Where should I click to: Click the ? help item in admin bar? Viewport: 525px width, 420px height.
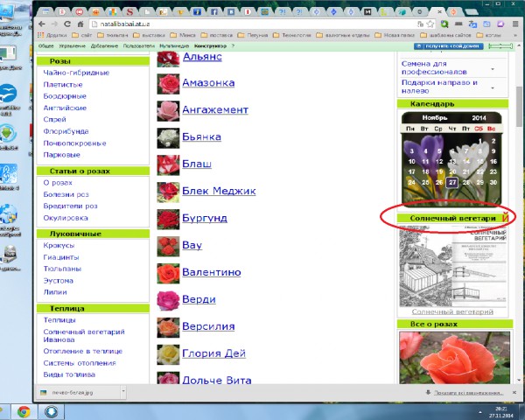(233, 45)
